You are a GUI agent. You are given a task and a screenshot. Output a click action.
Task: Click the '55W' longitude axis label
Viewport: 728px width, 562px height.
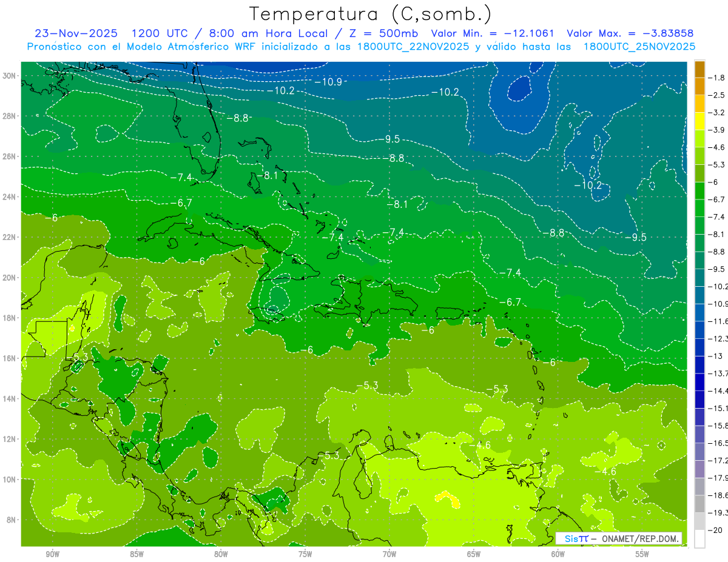[x=642, y=554]
